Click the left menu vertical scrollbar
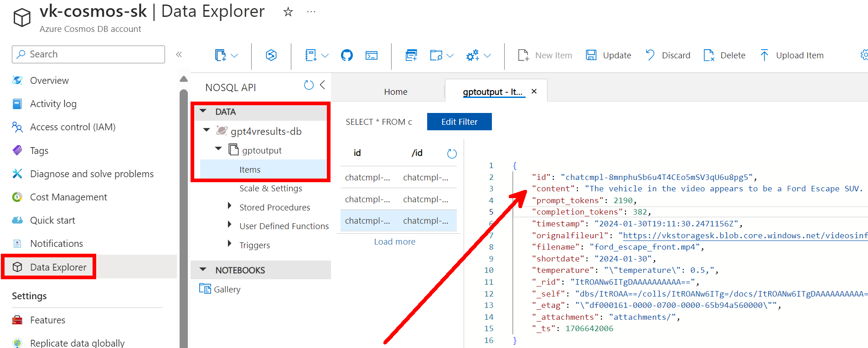 coord(184,219)
